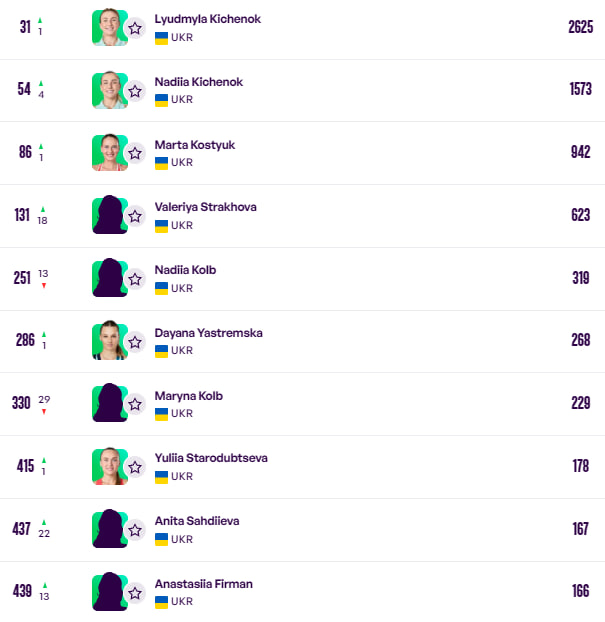The image size is (605, 622).
Task: Click the star next to Maryna Kolb
Action: [x=135, y=405]
